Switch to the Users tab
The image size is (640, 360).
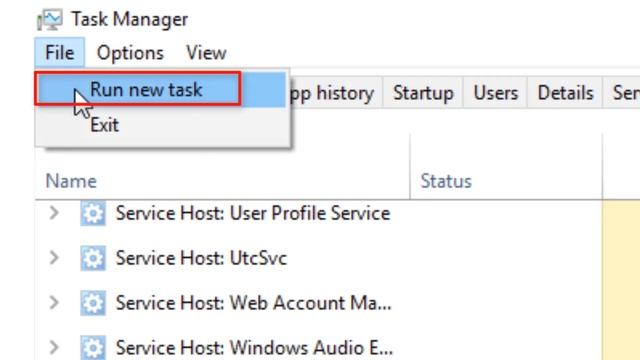(496, 93)
